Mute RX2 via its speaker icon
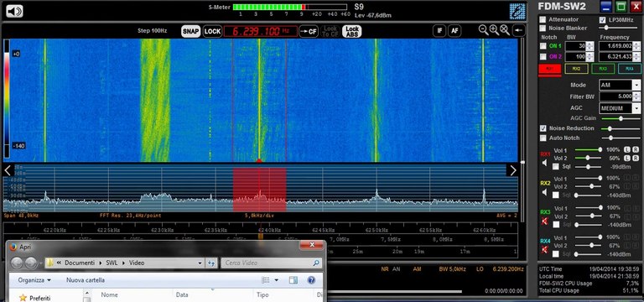Image resolution: width=644 pixels, height=302 pixels. 544,192
